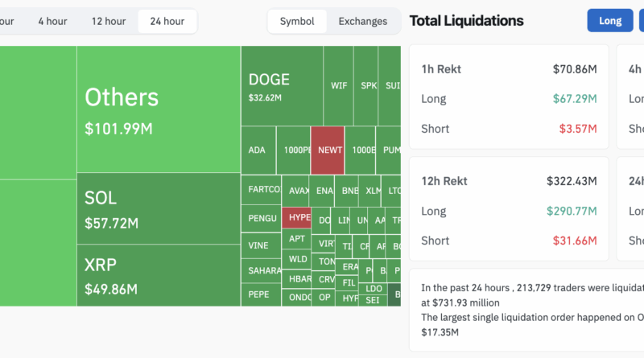Select the Symbol view toggle
Image resolution: width=644 pixels, height=358 pixels.
coord(297,22)
